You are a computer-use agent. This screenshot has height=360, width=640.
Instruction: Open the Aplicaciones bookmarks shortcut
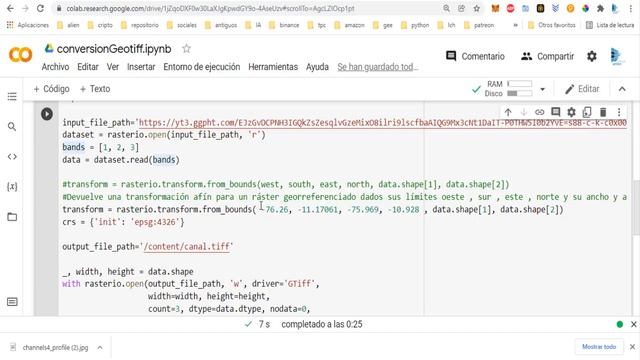pyautogui.click(x=28, y=25)
